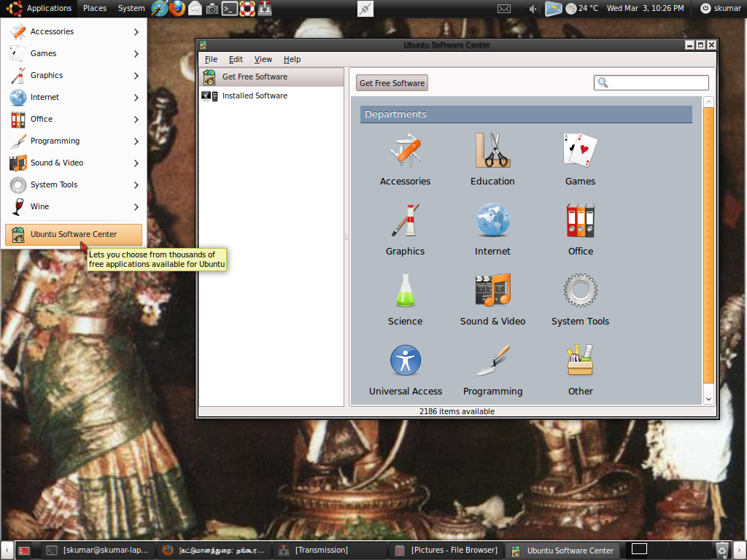Switch to Pictures - File Browser in taskbar
The width and height of the screenshot is (747, 560).
pyautogui.click(x=446, y=550)
